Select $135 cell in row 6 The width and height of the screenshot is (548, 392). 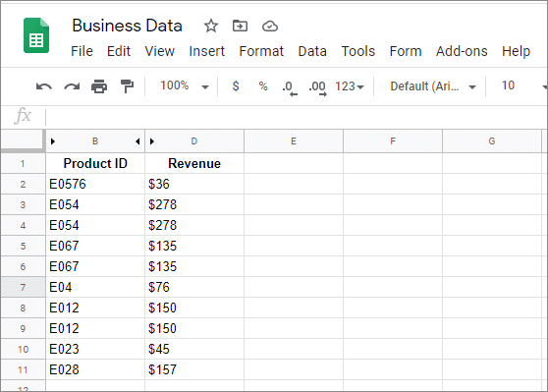click(194, 266)
